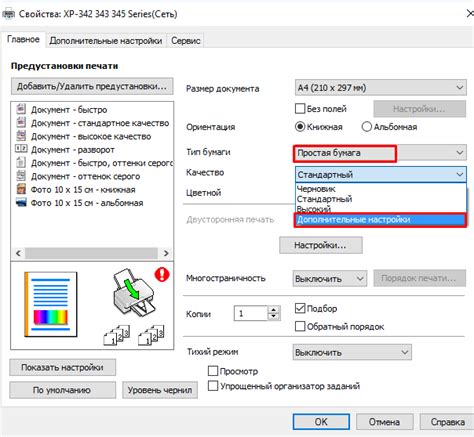Screen dimensions: 474x437
Task: Click the 'Уровень чернил' button
Action: [160, 390]
